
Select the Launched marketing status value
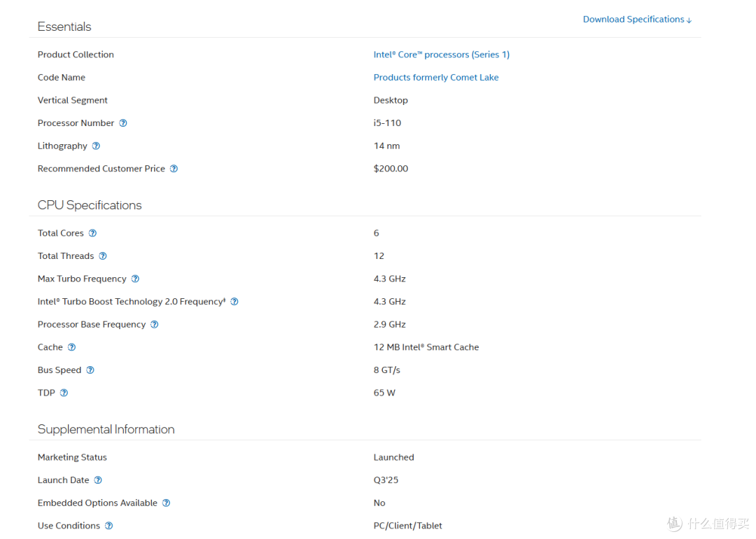[393, 457]
